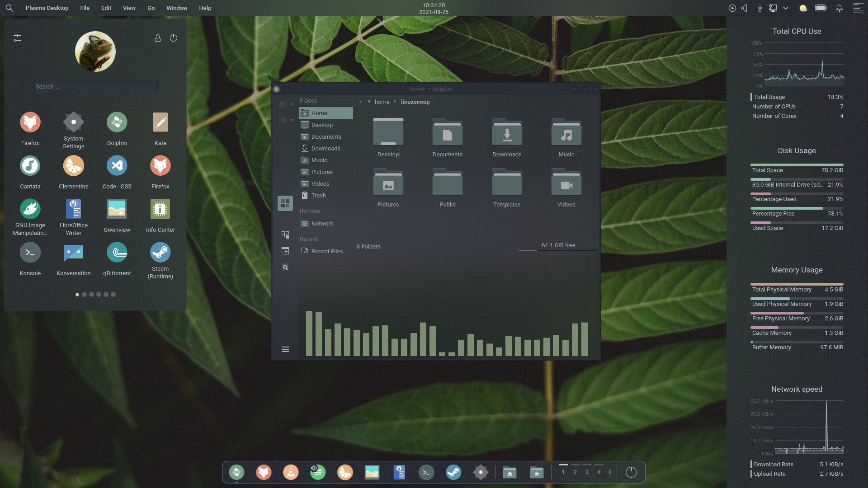
Task: Expand hidden system tray icons chevron
Action: [x=786, y=8]
